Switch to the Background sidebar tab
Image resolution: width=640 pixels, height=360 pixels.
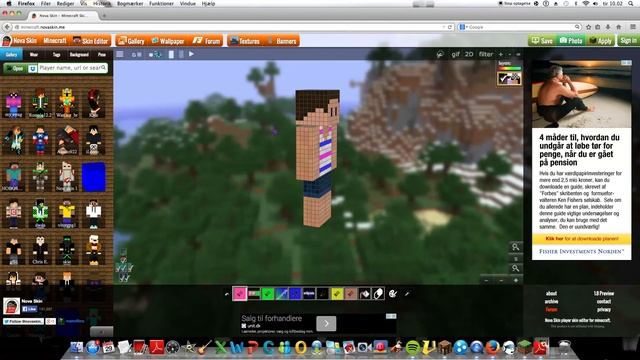(79, 54)
